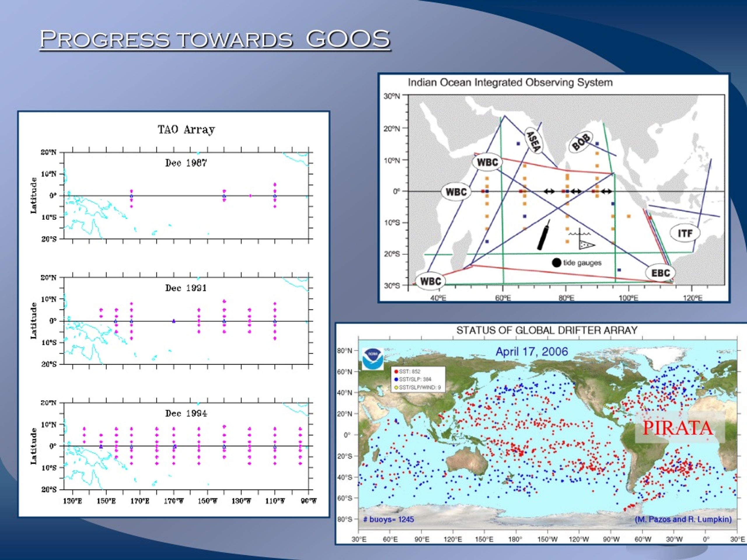Click the Latitude axis label of Dec 1987
747x560 pixels.
pyautogui.click(x=34, y=195)
